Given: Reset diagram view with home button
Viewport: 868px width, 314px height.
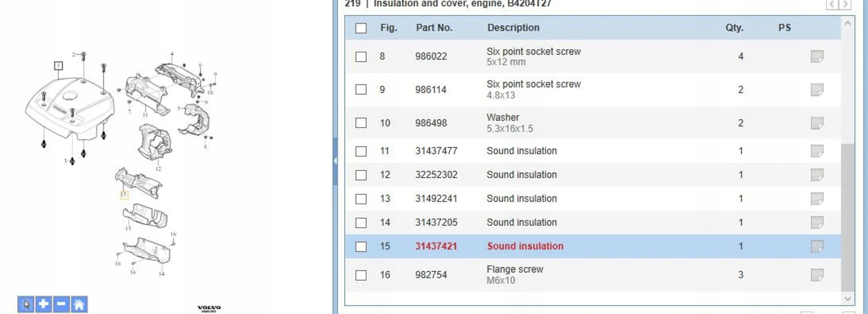Looking at the screenshot, I should point(79,305).
